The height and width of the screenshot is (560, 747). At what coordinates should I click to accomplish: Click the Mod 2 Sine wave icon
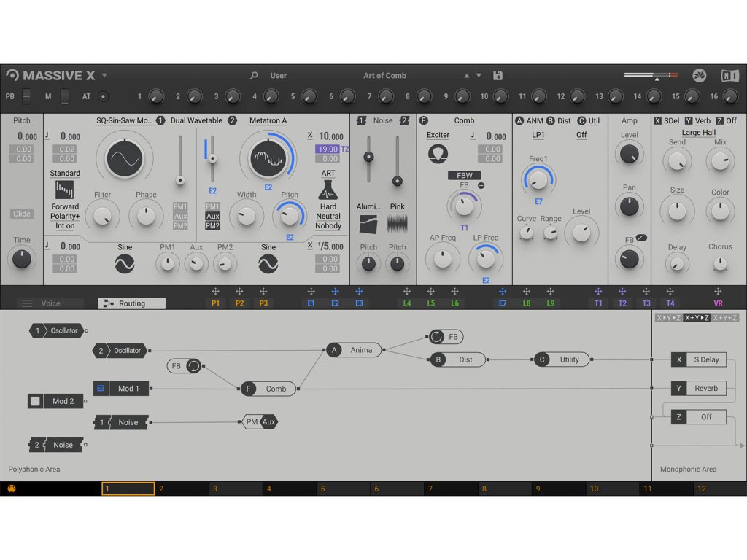click(268, 264)
